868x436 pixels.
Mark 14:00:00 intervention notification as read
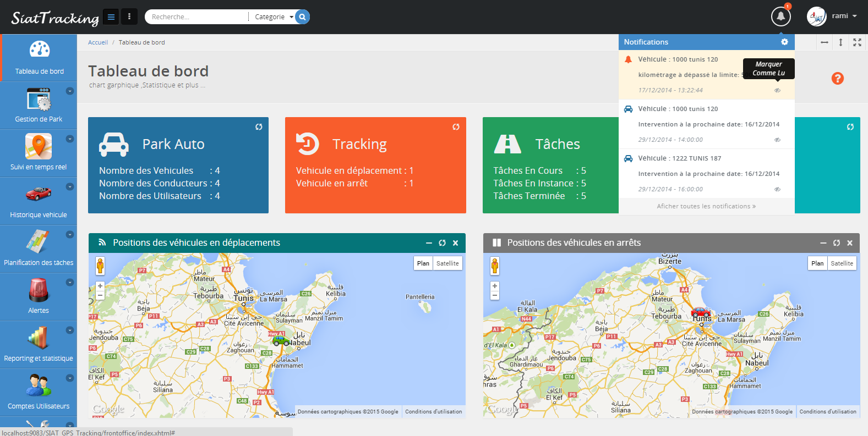(777, 140)
